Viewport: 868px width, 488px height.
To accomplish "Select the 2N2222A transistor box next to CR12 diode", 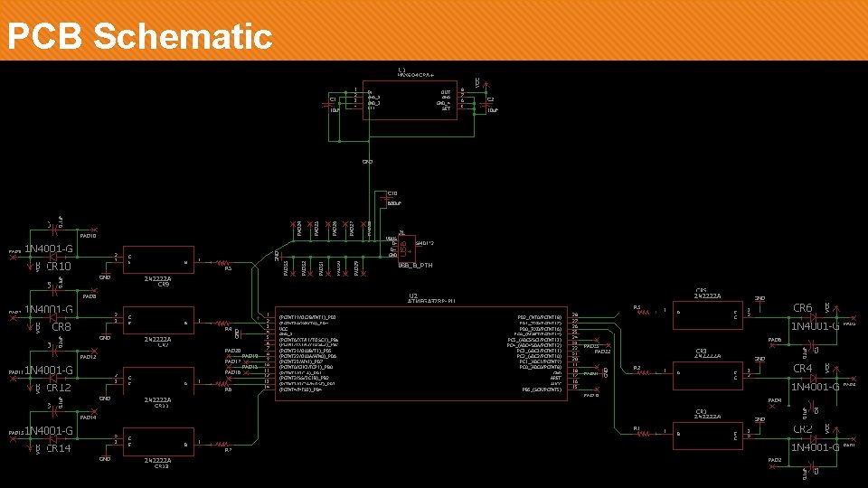I will click(x=158, y=381).
